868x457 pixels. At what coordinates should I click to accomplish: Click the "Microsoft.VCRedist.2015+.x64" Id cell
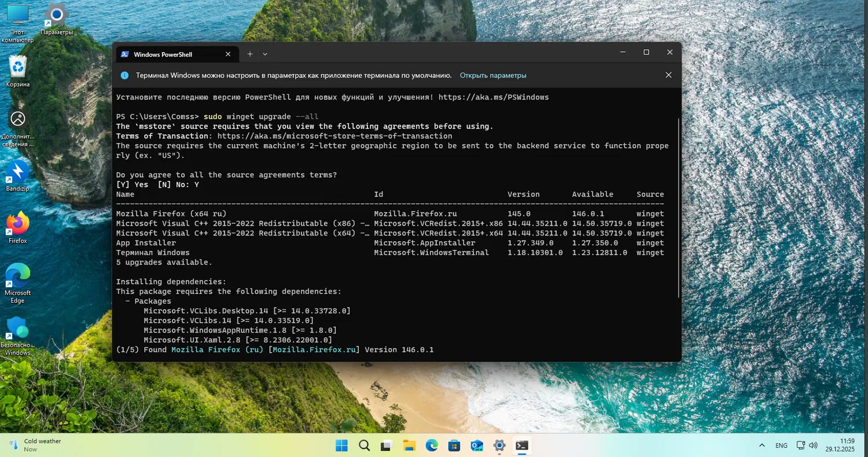coord(439,233)
